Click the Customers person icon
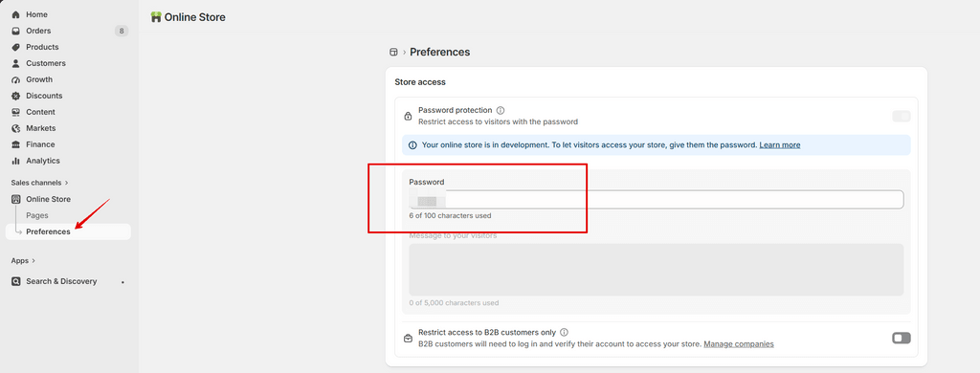This screenshot has height=373, width=980. coord(16,63)
